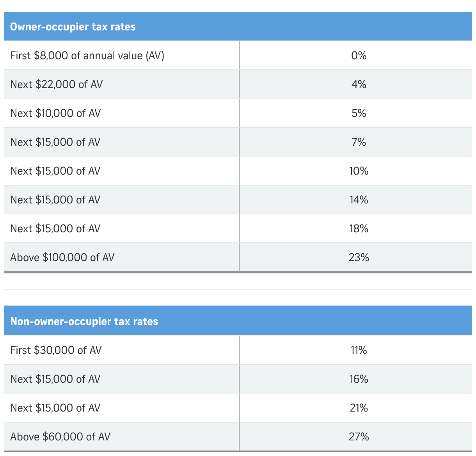
Task: Click the 21% rate value
Action: 359,408
